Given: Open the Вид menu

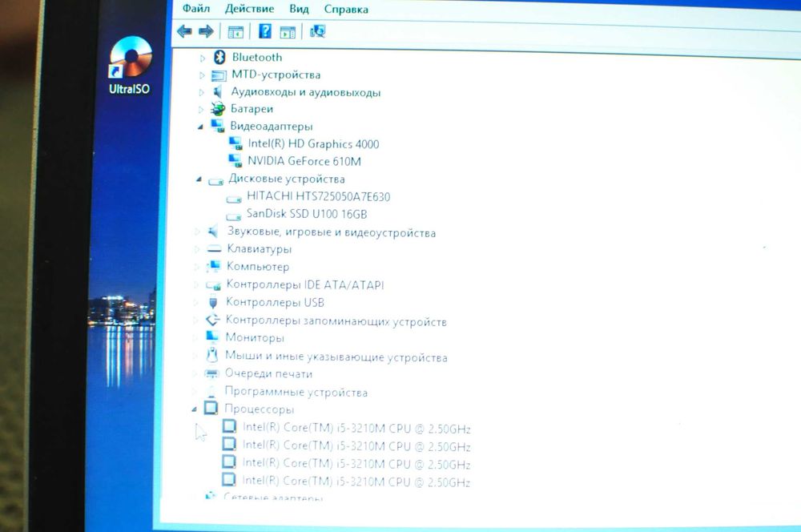Looking at the screenshot, I should click(x=299, y=9).
